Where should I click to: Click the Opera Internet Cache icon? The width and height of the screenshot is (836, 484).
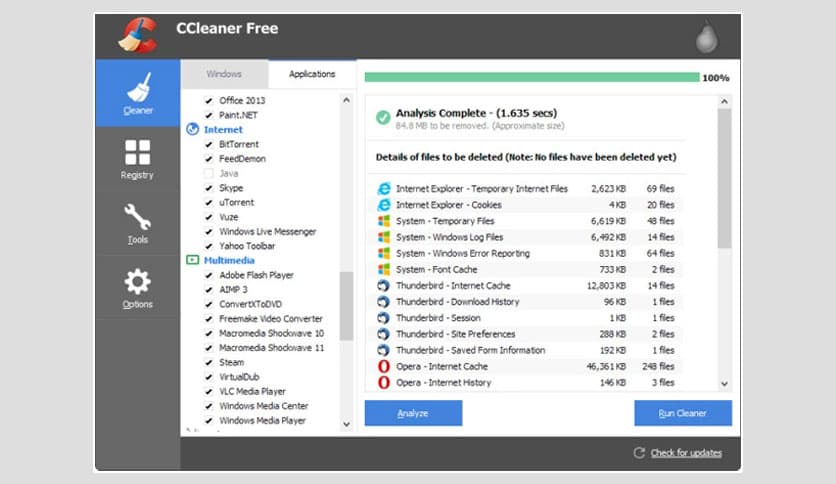tap(384, 366)
